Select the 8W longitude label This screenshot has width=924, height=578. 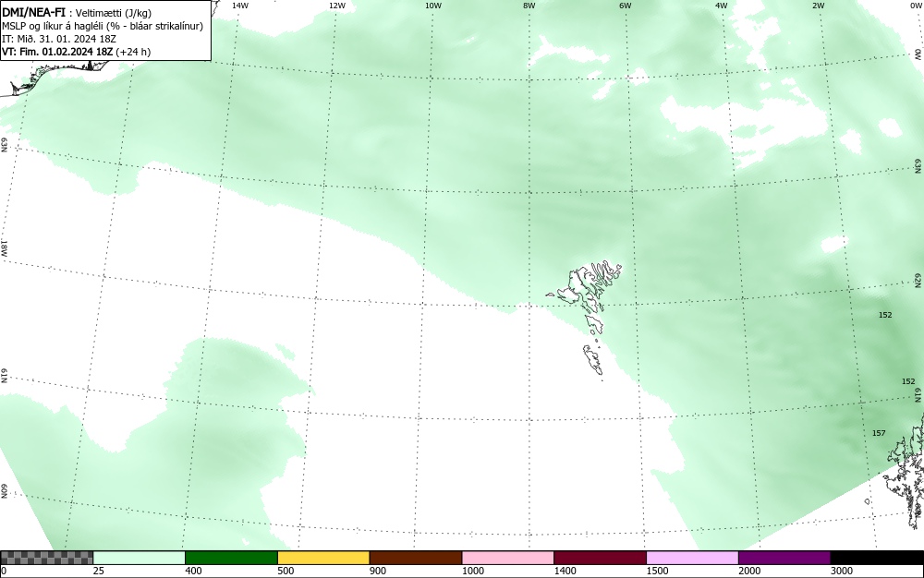(x=529, y=6)
